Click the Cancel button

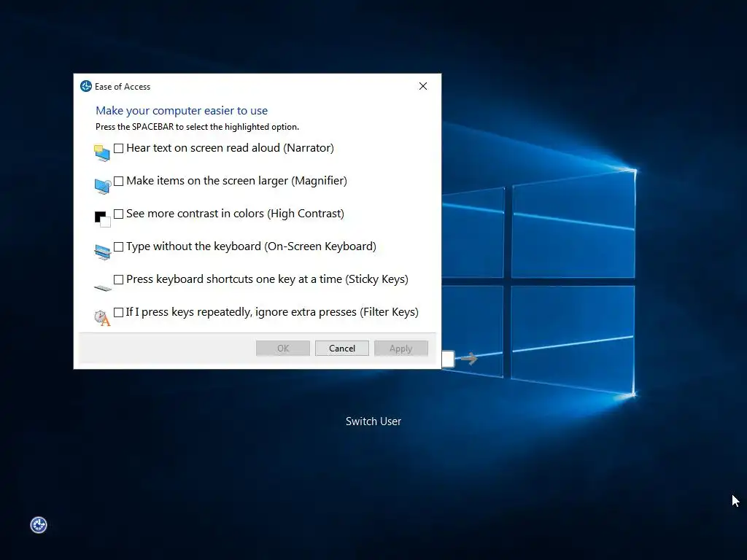click(342, 348)
